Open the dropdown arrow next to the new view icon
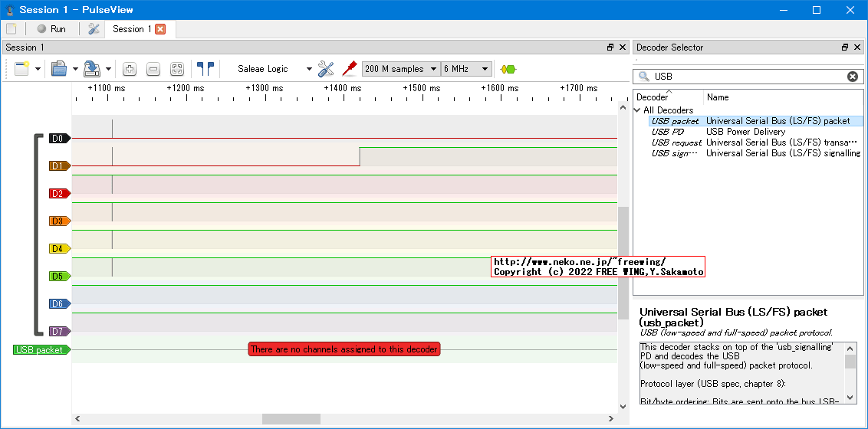Viewport: 868px width, 429px height. (38, 69)
